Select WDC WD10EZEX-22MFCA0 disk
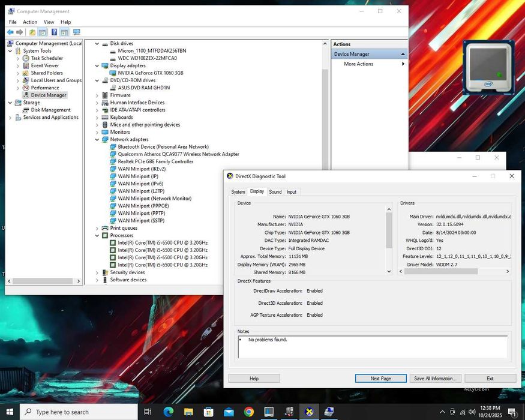 click(148, 58)
